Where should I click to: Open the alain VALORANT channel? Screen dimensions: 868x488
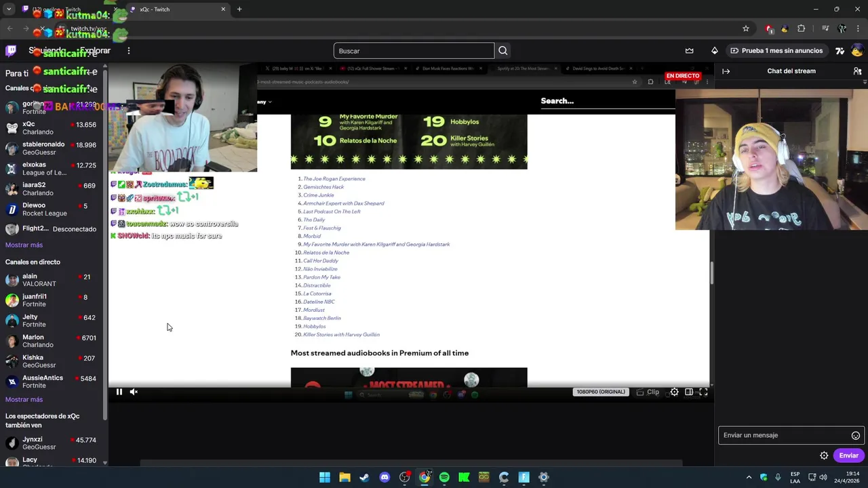pos(52,281)
